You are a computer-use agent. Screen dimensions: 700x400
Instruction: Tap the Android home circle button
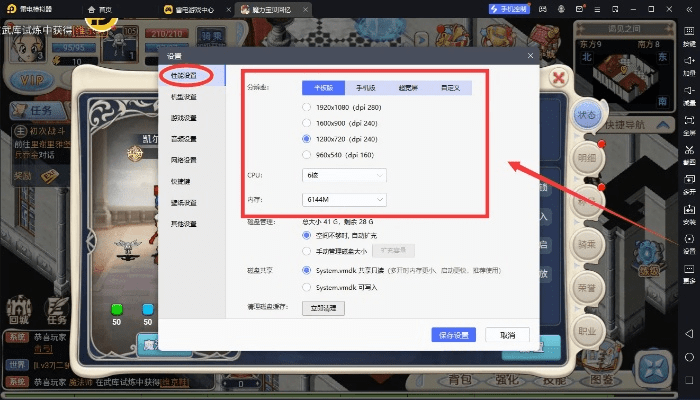pyautogui.click(x=689, y=357)
